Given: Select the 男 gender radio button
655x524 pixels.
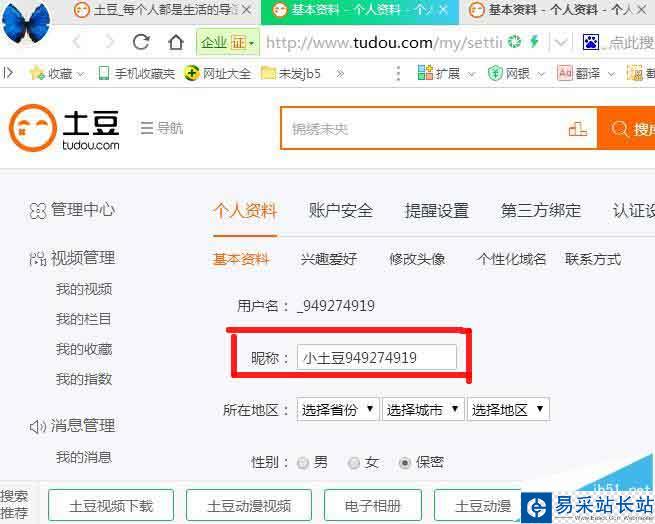Looking at the screenshot, I should tap(303, 463).
